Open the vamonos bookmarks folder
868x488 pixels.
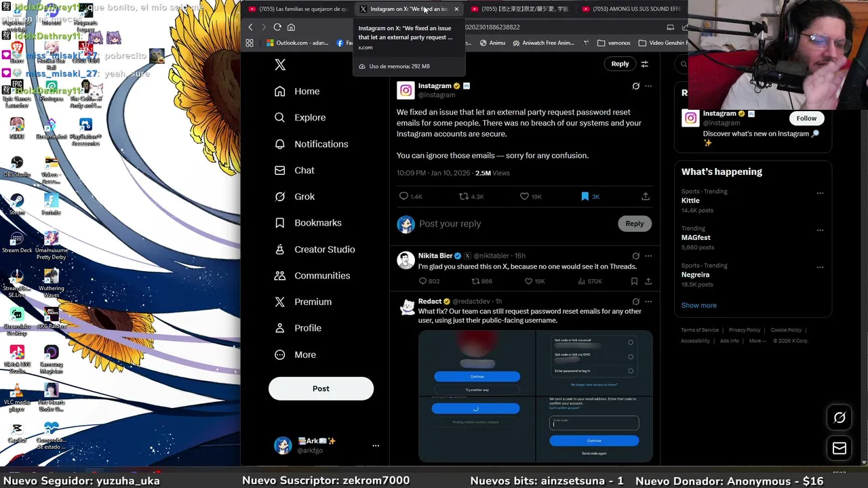(614, 43)
